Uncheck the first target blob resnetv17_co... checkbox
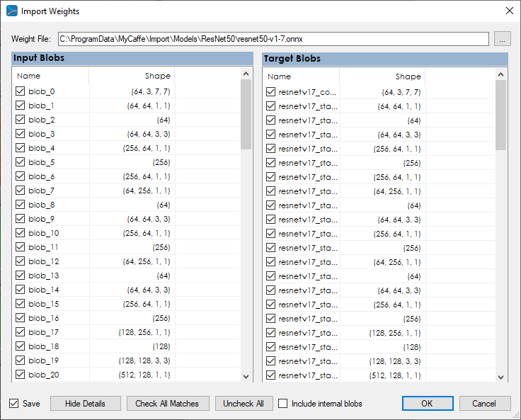 (x=270, y=92)
